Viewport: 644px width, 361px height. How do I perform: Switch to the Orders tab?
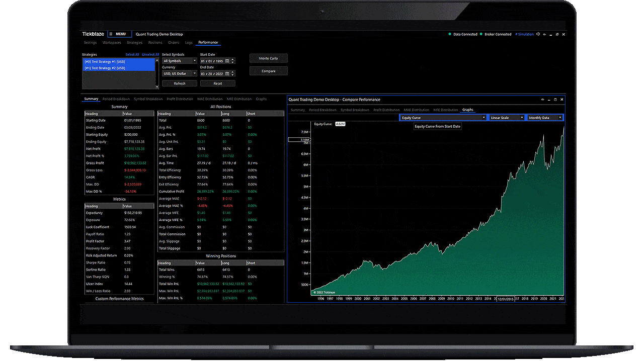[174, 43]
